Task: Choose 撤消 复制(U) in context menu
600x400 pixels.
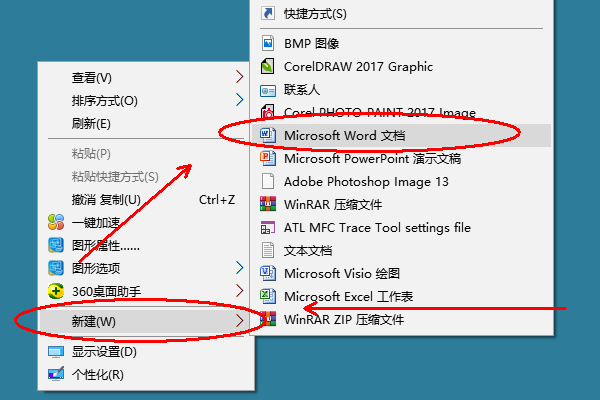Action: (x=146, y=199)
